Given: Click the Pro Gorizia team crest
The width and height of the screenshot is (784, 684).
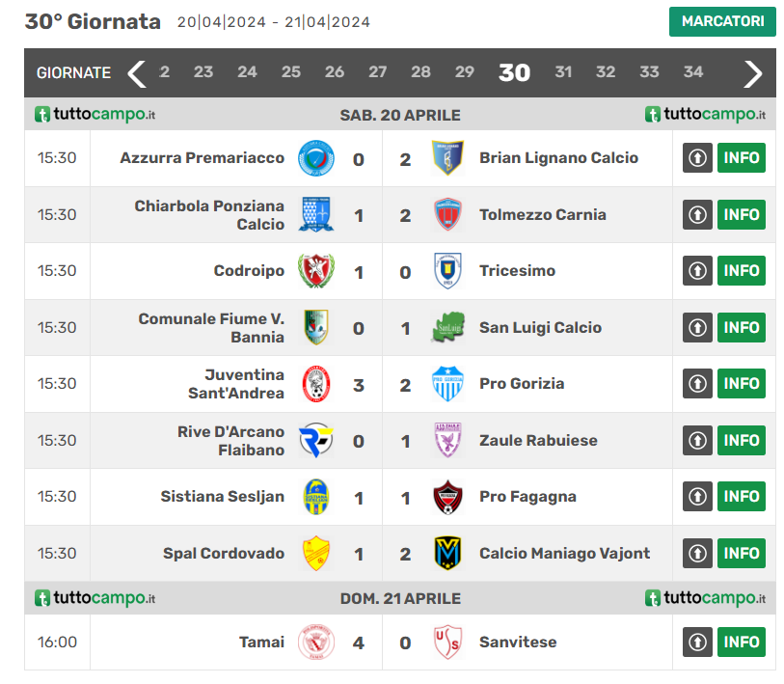Looking at the screenshot, I should tap(447, 384).
